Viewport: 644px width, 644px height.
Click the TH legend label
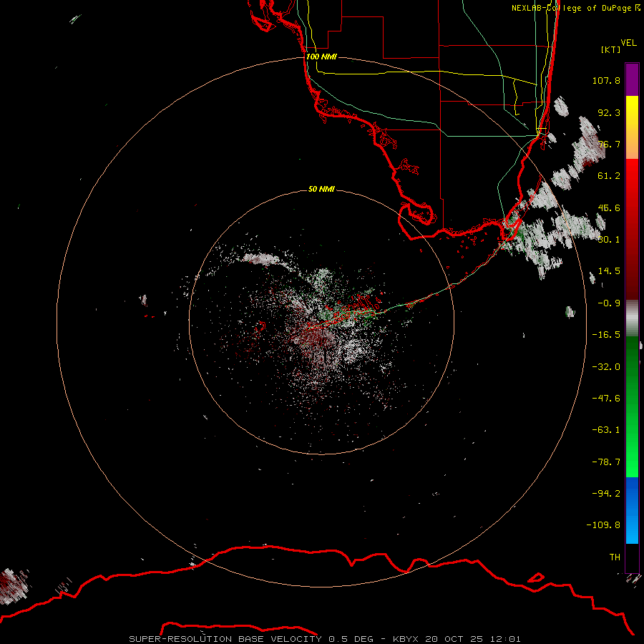[615, 557]
